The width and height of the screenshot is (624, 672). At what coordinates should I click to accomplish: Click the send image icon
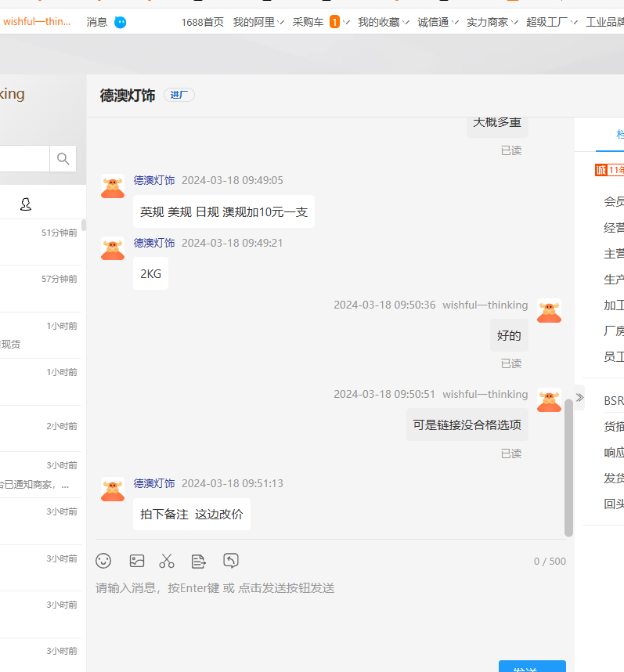(x=137, y=561)
